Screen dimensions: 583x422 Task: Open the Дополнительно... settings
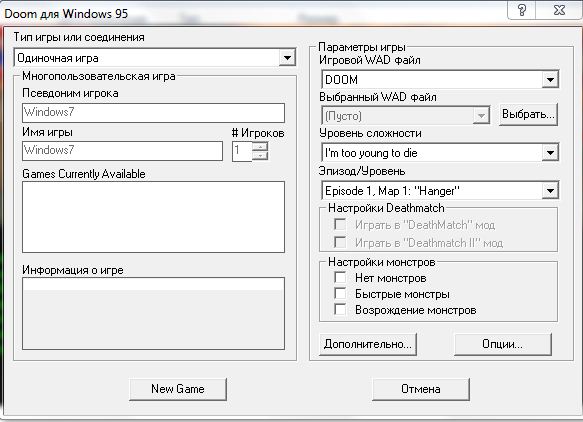tap(368, 344)
